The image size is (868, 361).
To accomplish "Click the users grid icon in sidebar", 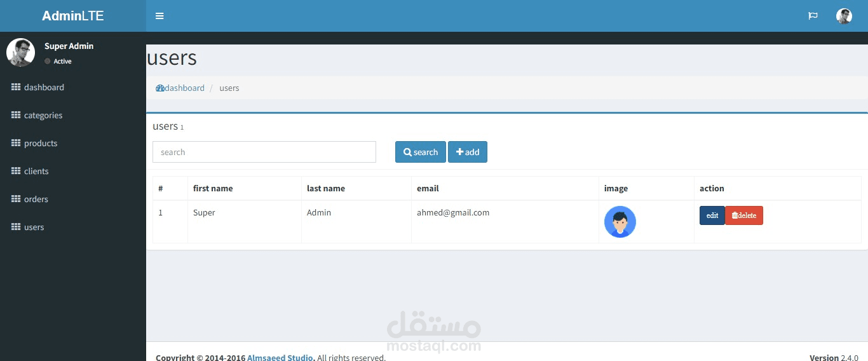I will coord(16,227).
